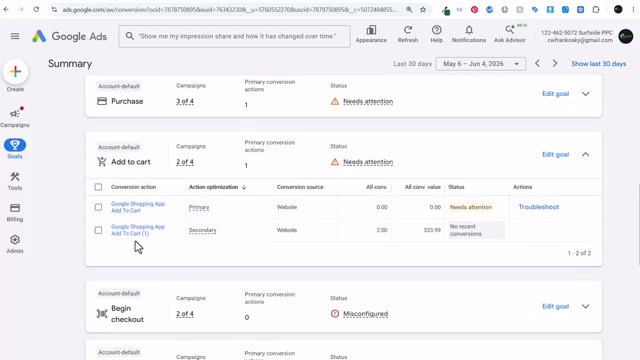Check the Add To Cart (1) row checkbox
This screenshot has width=640, height=360.
98,230
